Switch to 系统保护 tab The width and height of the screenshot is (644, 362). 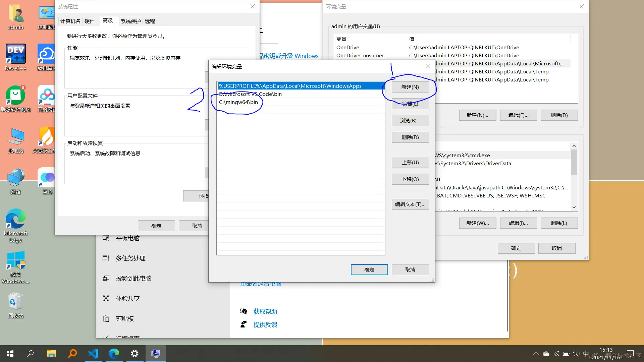tap(130, 21)
